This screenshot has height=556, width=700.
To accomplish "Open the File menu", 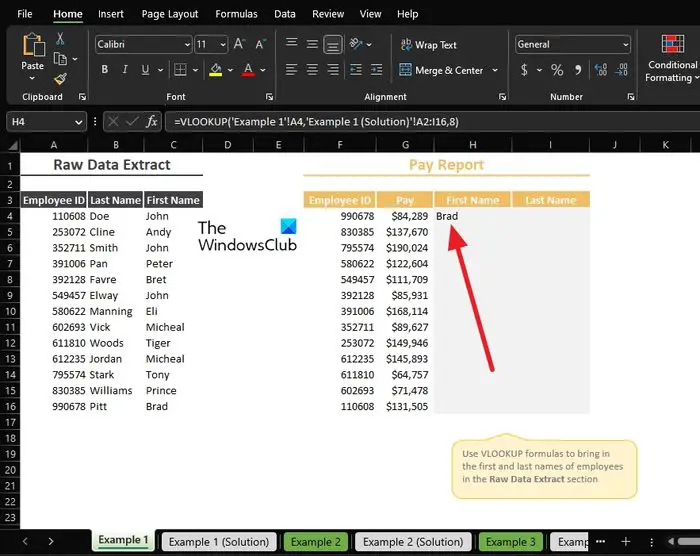I will pos(25,14).
